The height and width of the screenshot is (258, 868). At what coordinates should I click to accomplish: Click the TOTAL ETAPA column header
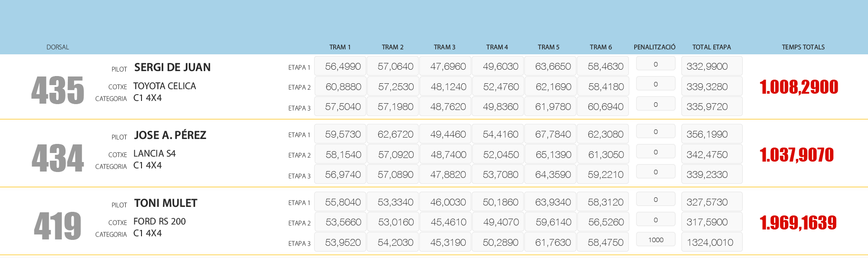coord(711,47)
